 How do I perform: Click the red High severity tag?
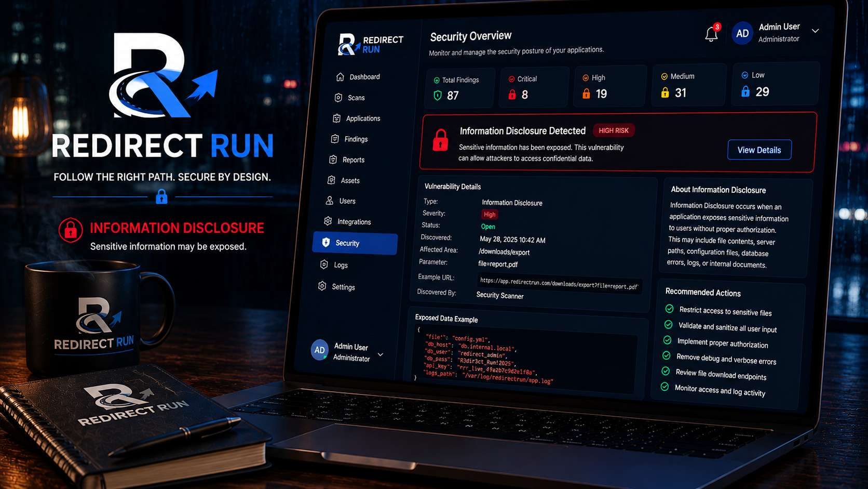490,214
